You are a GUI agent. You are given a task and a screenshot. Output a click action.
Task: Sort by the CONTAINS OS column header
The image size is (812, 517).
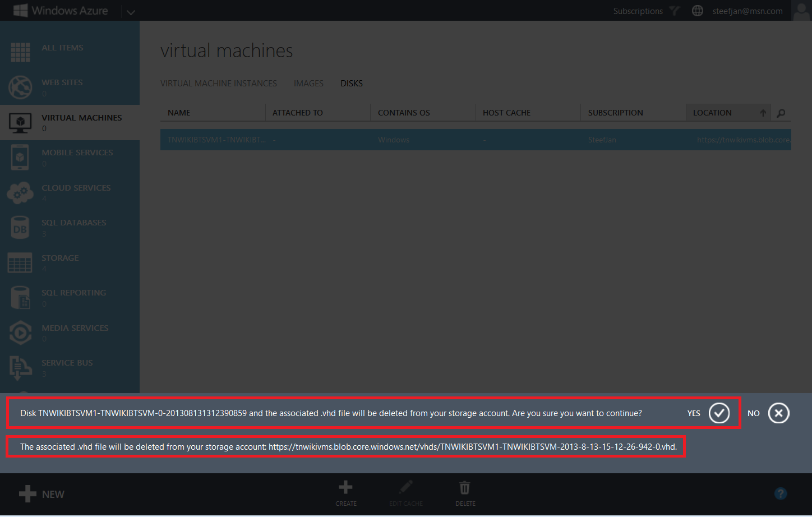tap(423, 113)
